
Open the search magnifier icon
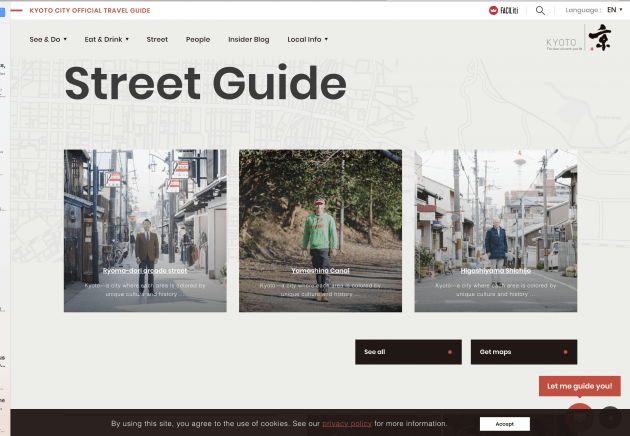[x=540, y=10]
